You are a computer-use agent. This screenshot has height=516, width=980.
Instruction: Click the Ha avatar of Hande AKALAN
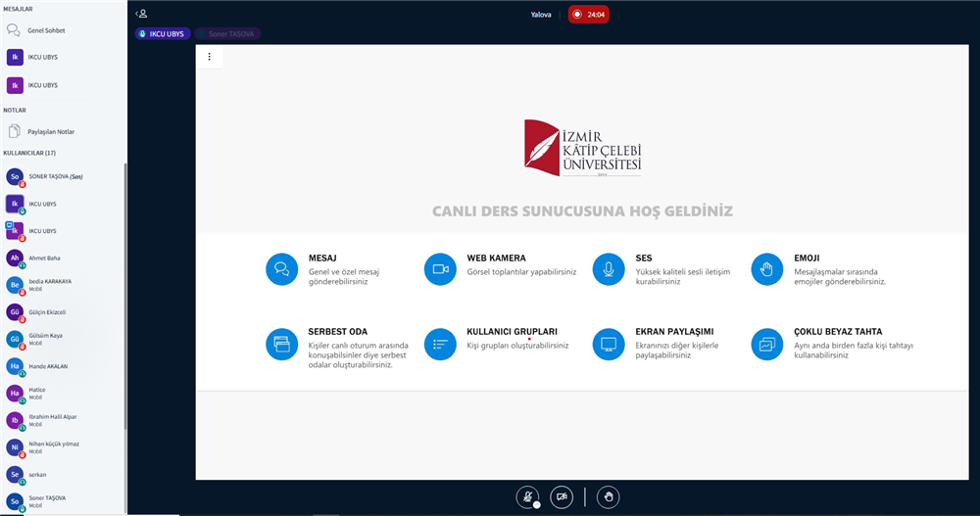(x=15, y=366)
